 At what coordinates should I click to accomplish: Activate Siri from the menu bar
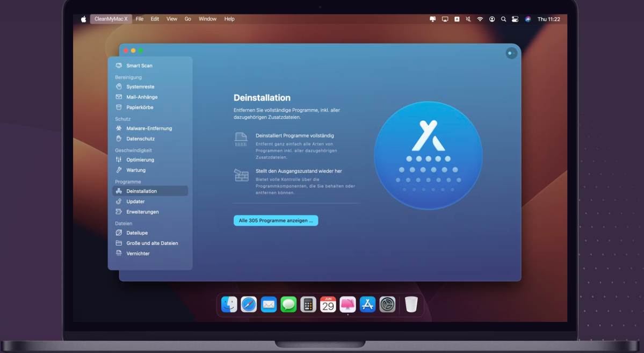[528, 19]
